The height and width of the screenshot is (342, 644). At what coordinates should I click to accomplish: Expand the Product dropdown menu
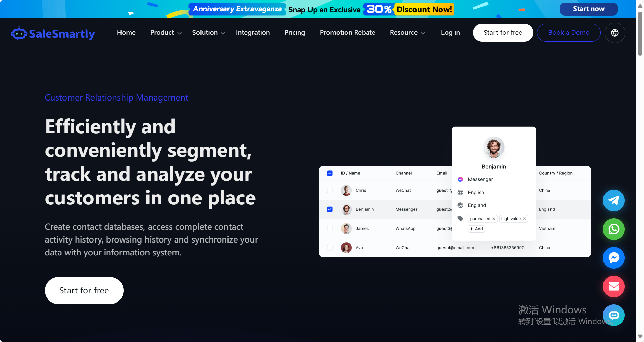166,33
